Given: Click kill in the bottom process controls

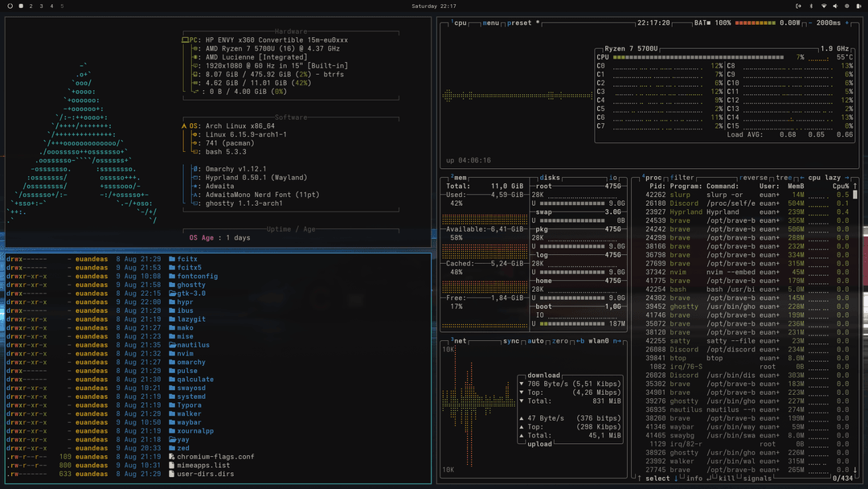Looking at the screenshot, I should (x=727, y=477).
